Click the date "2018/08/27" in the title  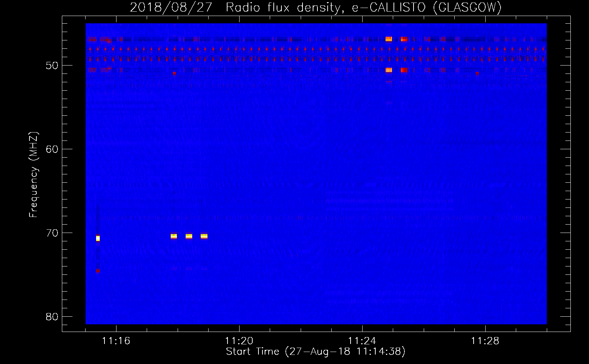pyautogui.click(x=171, y=7)
